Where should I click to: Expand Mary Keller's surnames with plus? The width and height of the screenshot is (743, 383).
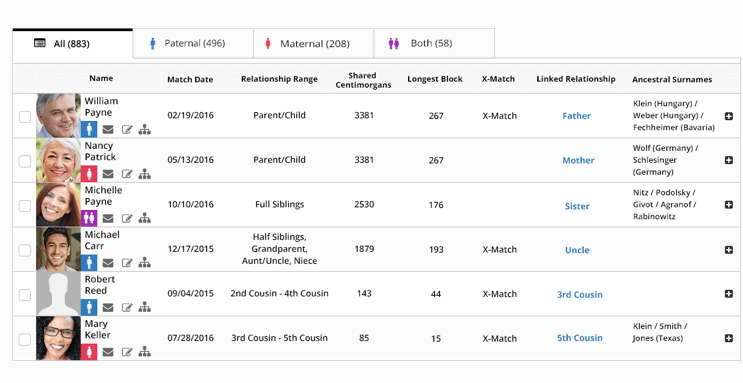(729, 338)
